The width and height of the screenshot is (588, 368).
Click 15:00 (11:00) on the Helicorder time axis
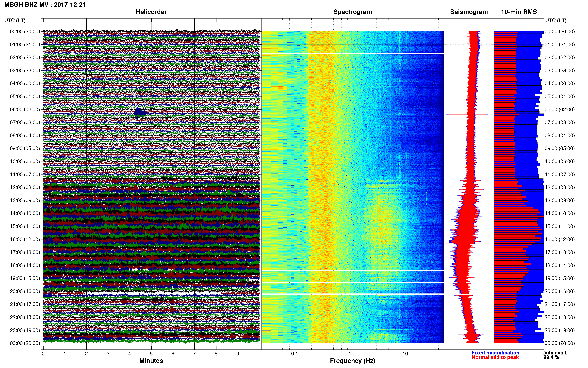[x=25, y=226]
